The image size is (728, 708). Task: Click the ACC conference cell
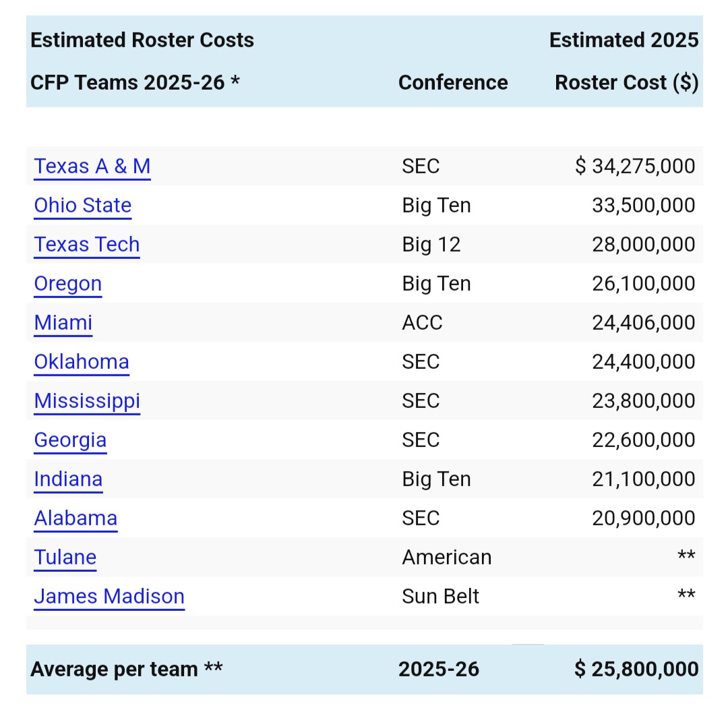423,323
